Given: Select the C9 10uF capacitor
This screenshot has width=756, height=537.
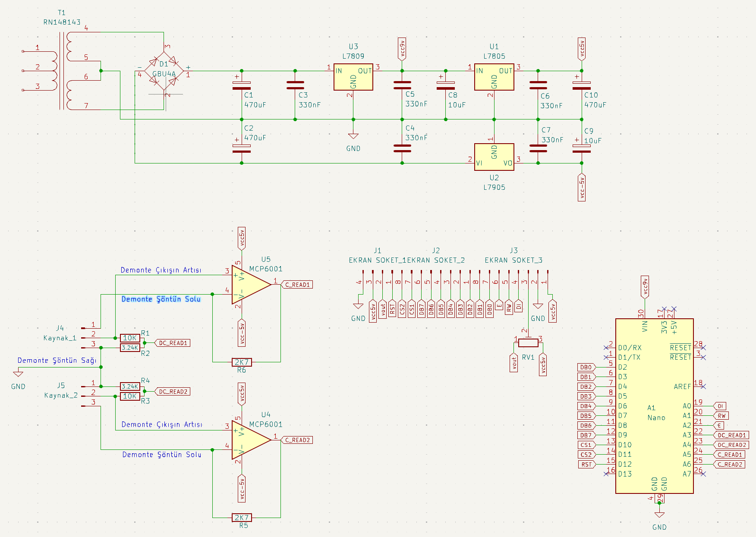Looking at the screenshot, I should 582,148.
